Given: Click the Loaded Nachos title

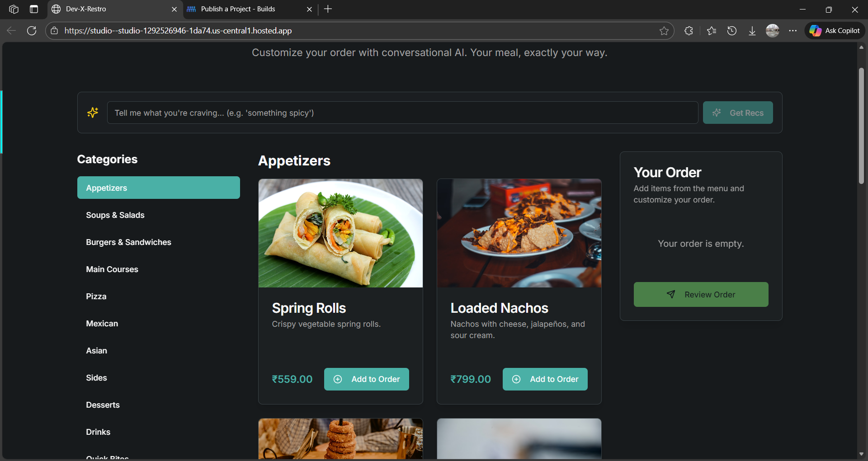Looking at the screenshot, I should tap(499, 308).
